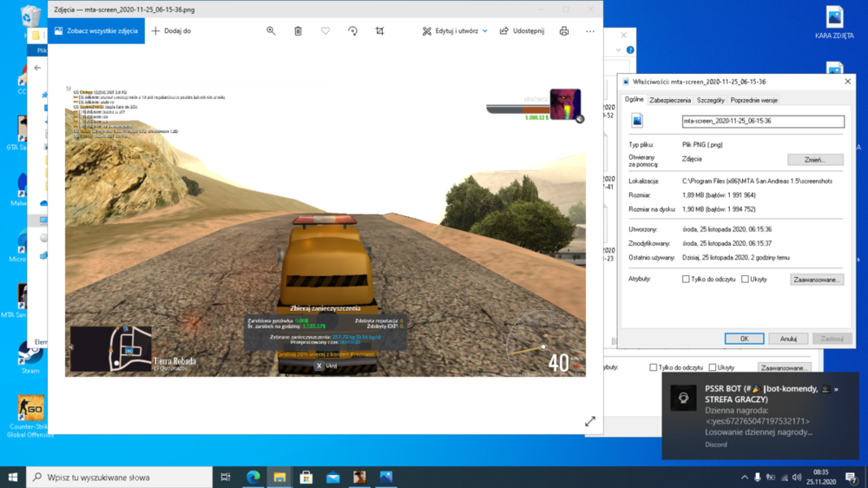The image size is (868, 488).
Task: Click the blue help icon in Explorer window
Action: tap(630, 49)
